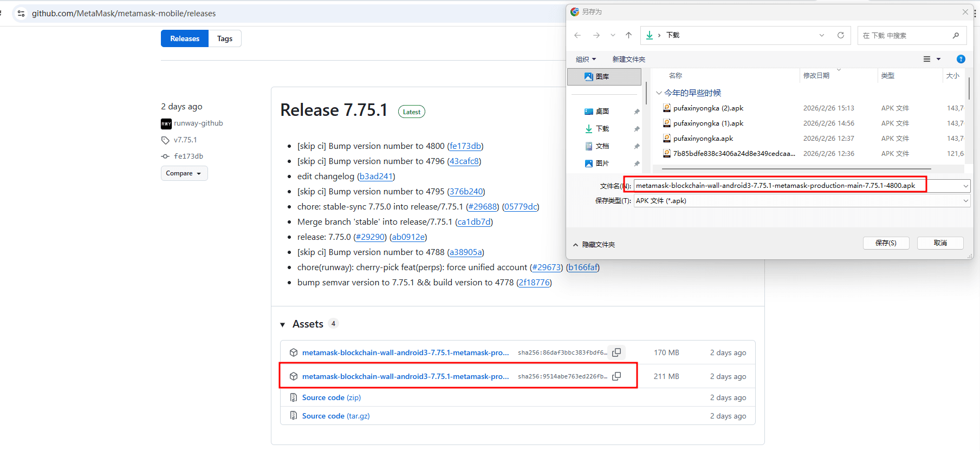This screenshot has height=451, width=980.
Task: Open the Release 7.75.1 title link
Action: (x=334, y=110)
